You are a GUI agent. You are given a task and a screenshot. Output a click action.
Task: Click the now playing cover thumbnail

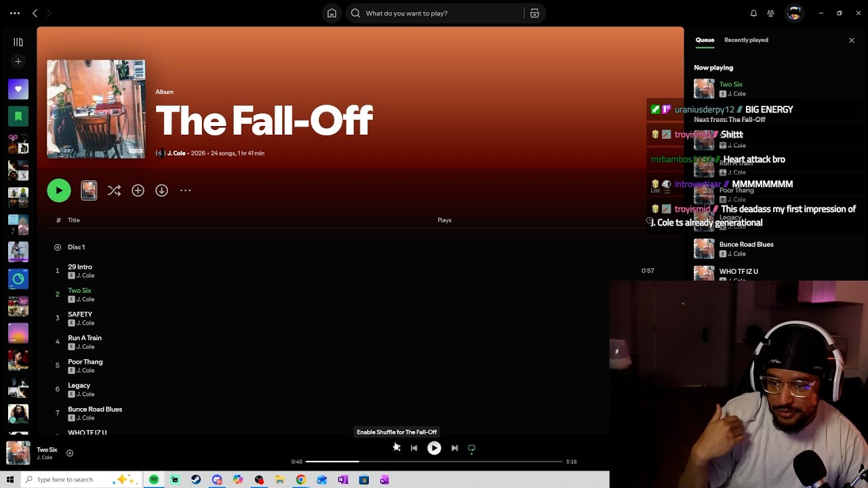[18, 453]
